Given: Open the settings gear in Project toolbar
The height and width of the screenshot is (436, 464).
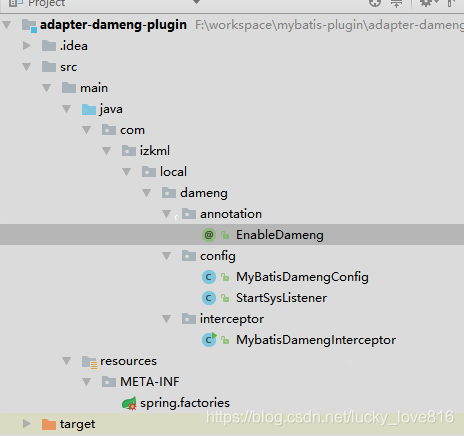Looking at the screenshot, I should tap(426, 3).
